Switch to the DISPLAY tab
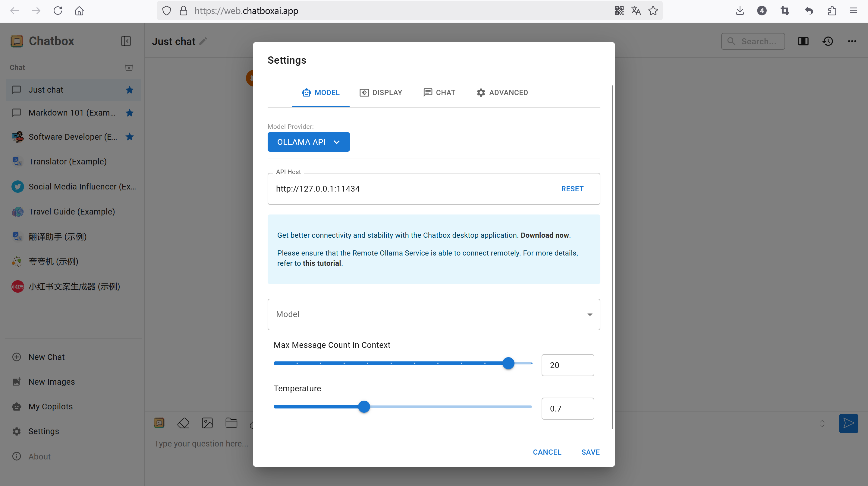Screen dimensions: 868x486 tap(381, 92)
